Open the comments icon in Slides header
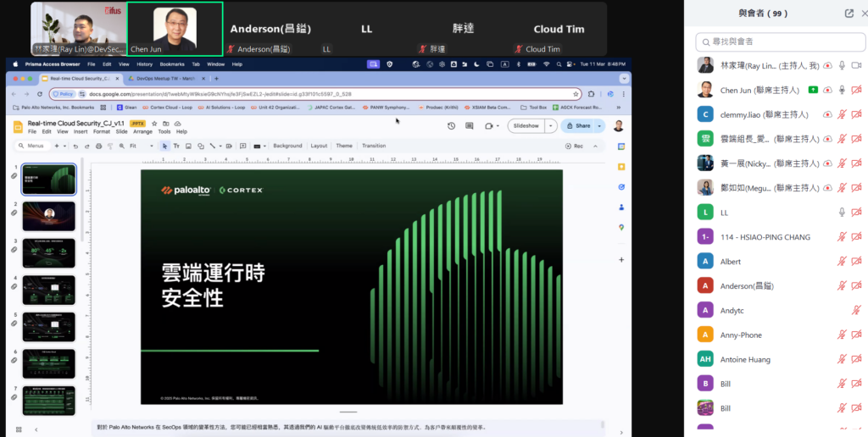This screenshot has width=868, height=437. [x=470, y=125]
